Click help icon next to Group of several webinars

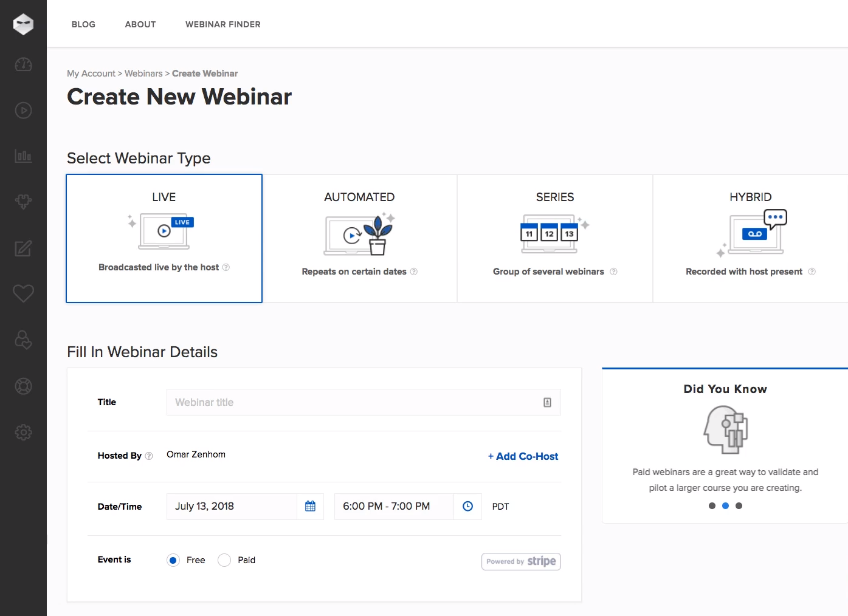pos(613,272)
